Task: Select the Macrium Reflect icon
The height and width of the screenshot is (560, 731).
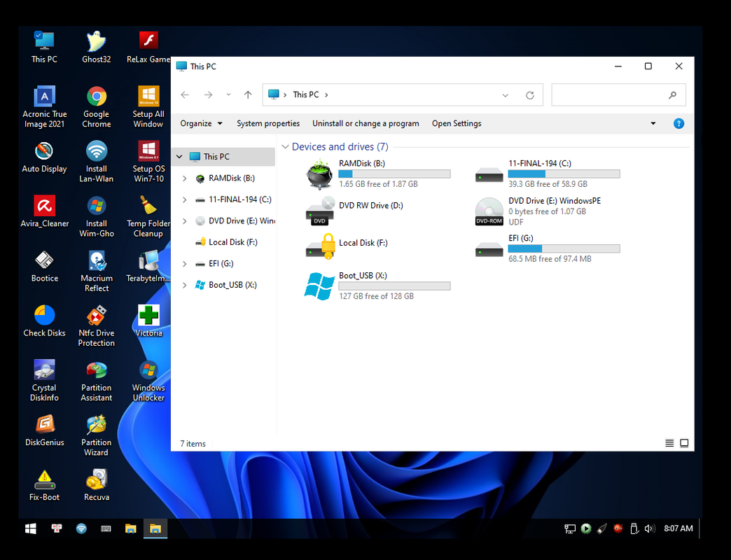Action: click(96, 271)
